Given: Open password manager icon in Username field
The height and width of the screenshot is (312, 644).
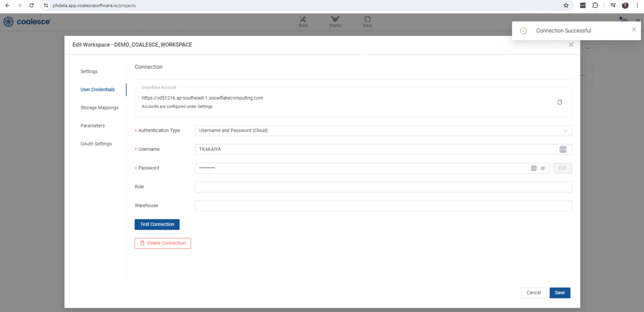Looking at the screenshot, I should click(x=563, y=150).
